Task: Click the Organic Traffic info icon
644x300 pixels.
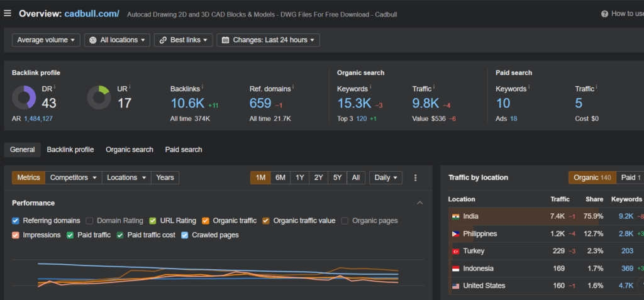Action: [x=434, y=87]
